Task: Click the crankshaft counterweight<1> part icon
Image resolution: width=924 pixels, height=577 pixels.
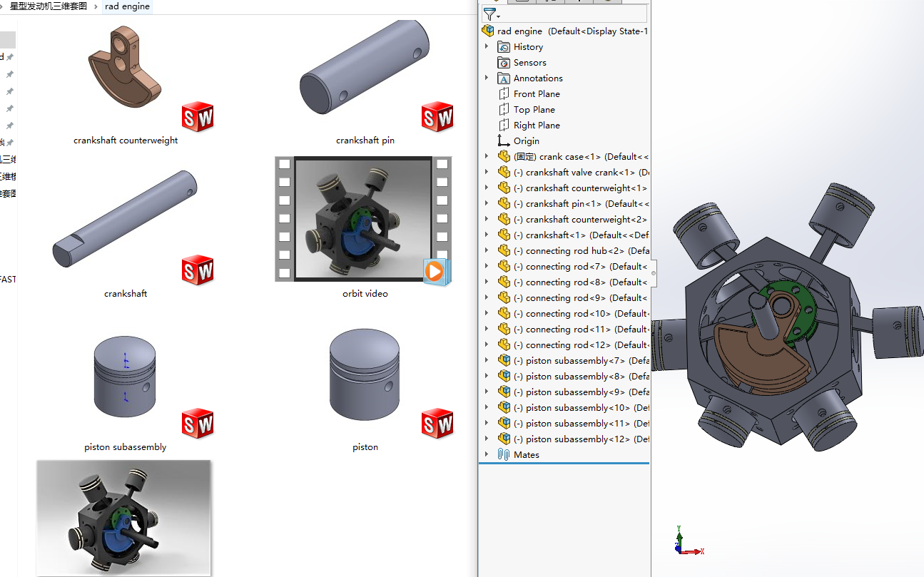Action: tap(504, 188)
